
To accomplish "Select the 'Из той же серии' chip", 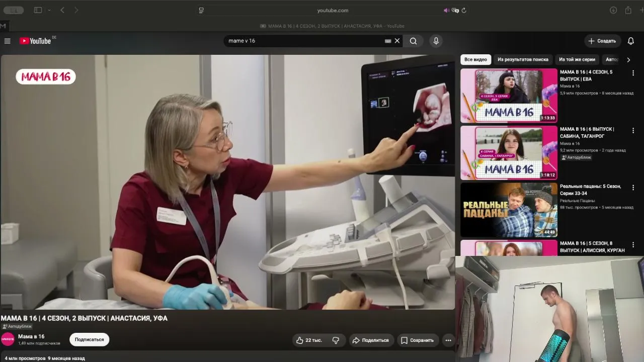I will [x=577, y=59].
